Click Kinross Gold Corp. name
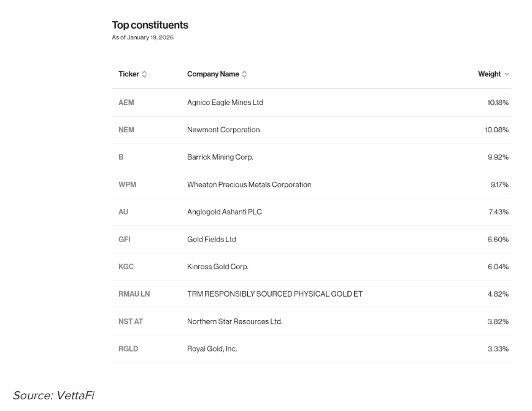The height and width of the screenshot is (411, 532). point(218,267)
